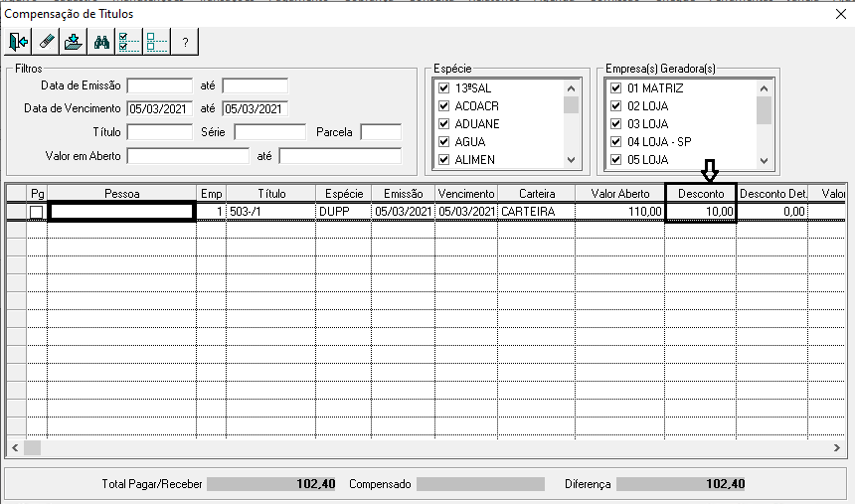
Task: Click the Pessoa column header
Action: click(121, 194)
